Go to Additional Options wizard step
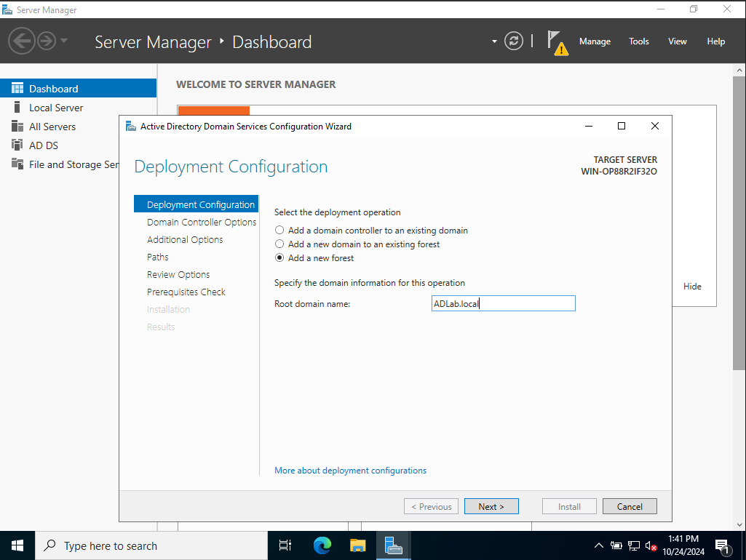746x560 pixels. click(x=185, y=239)
